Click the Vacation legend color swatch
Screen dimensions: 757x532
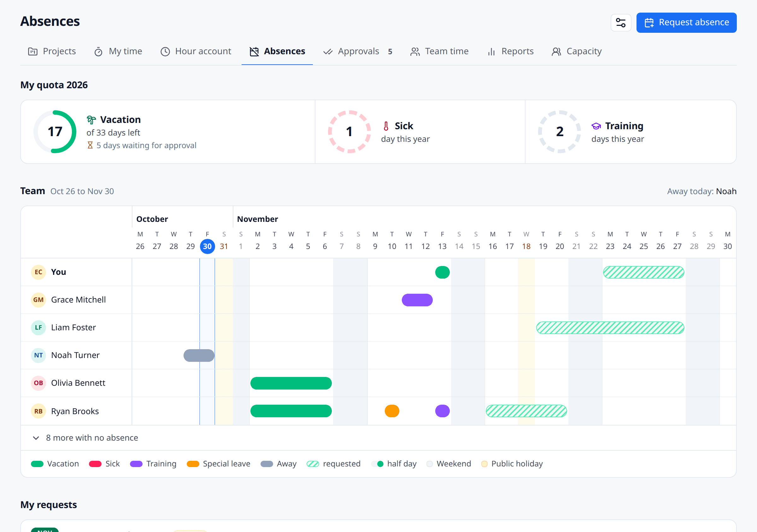pos(37,464)
